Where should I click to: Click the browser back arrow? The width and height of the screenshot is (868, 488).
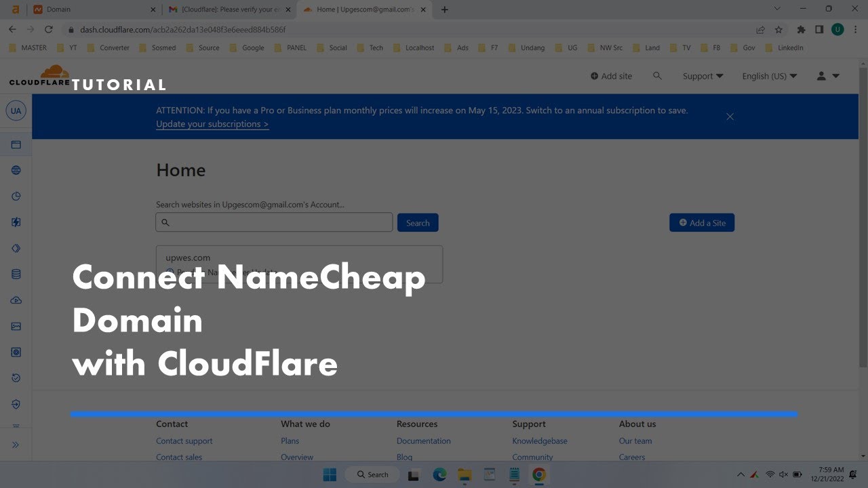(x=12, y=30)
